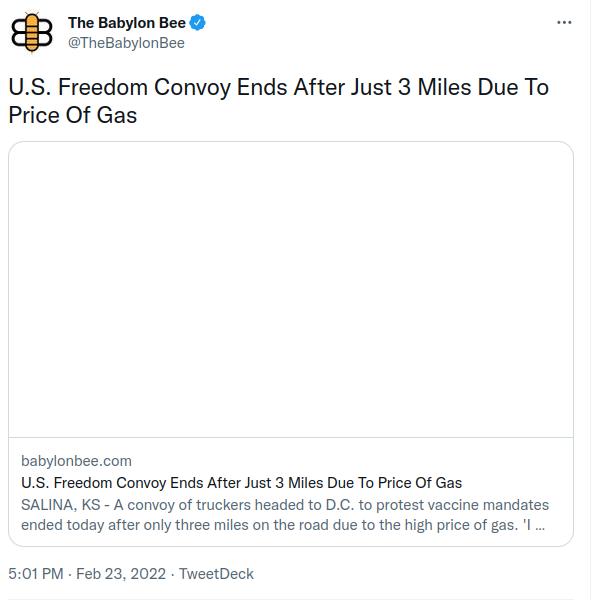Click the truncated ellipsis ending the card description
Image resolution: width=600 pixels, height=601 pixels.
(540, 526)
